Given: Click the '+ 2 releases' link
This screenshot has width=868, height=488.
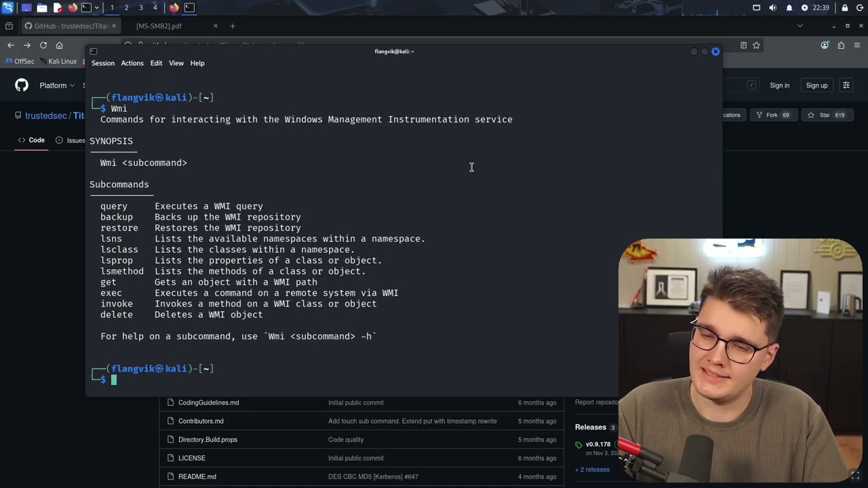Looking at the screenshot, I should [593, 469].
